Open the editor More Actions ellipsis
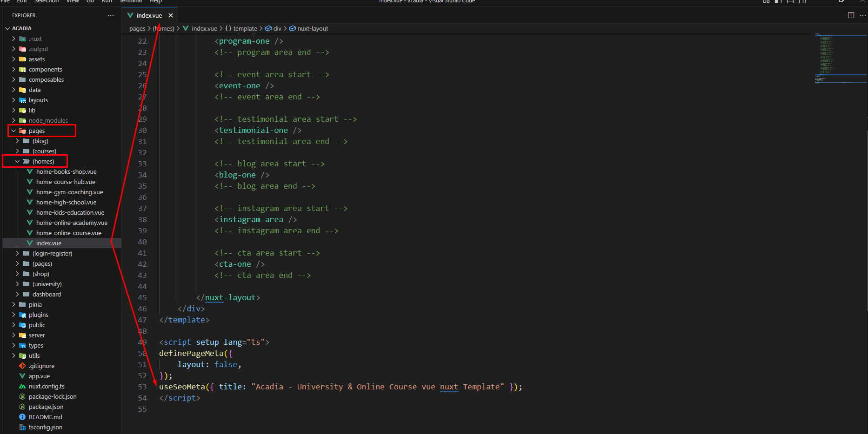868x434 pixels. pos(862,15)
